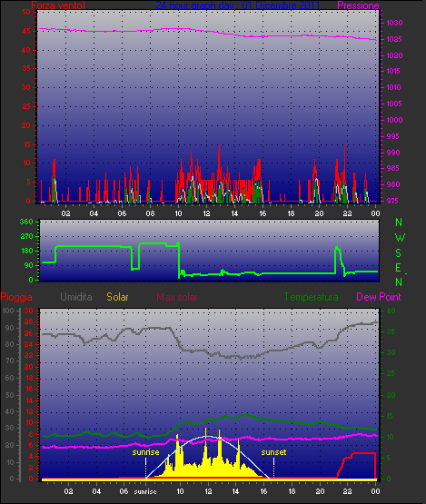Viewport: 426px width, 504px height.
Task: Click the sunrise label on bottom time axis
Action: tap(145, 492)
